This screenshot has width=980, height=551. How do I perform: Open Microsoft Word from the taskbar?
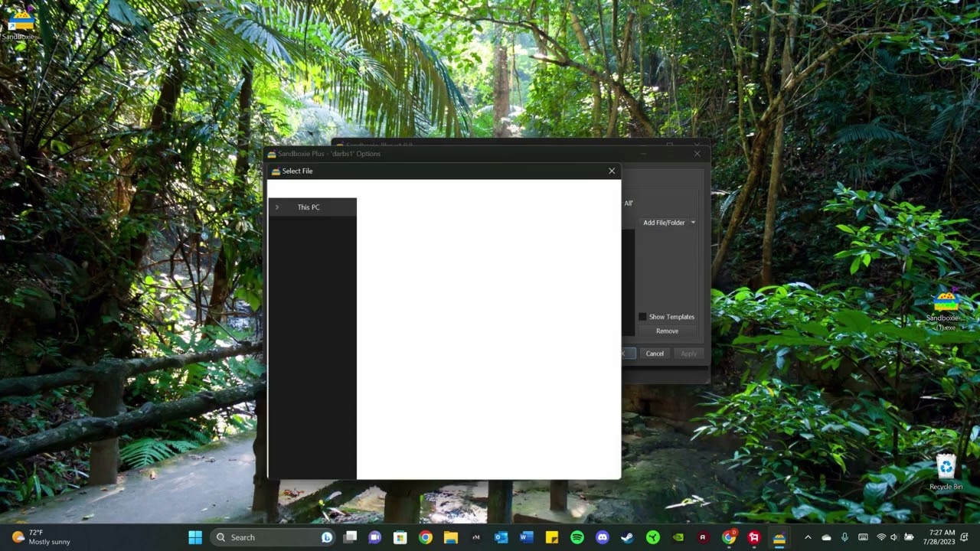pos(527,537)
